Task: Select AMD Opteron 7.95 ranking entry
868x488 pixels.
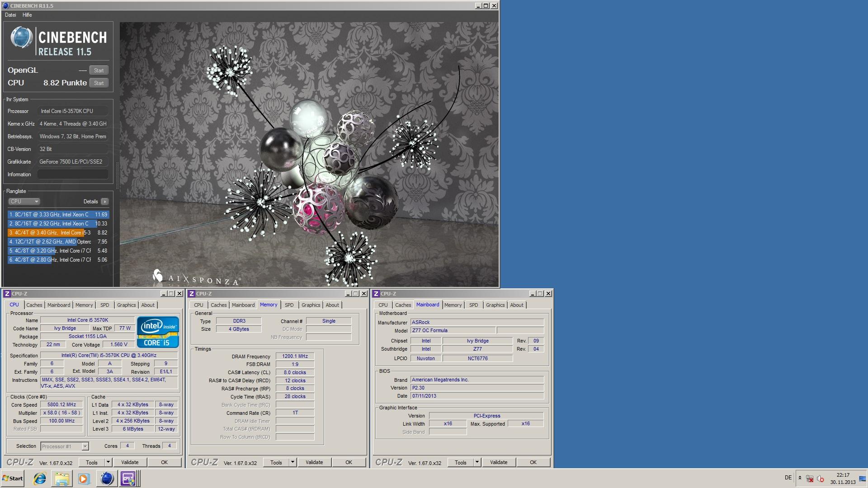Action: pyautogui.click(x=58, y=242)
